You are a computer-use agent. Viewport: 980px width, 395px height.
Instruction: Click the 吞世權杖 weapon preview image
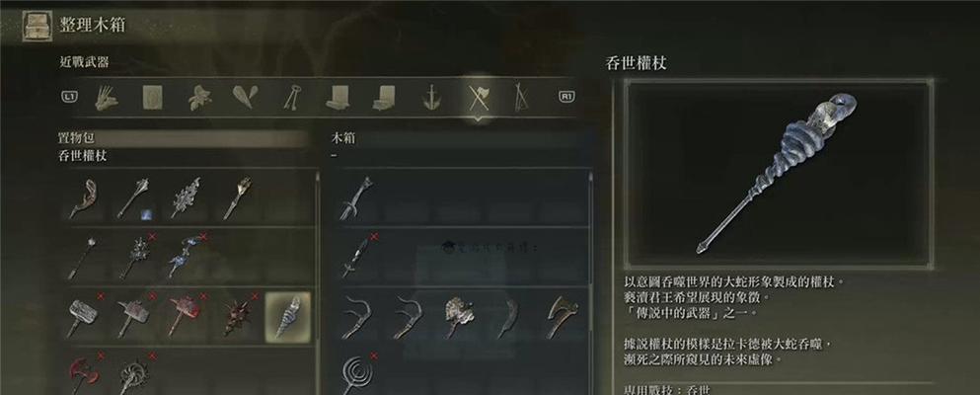(778, 174)
